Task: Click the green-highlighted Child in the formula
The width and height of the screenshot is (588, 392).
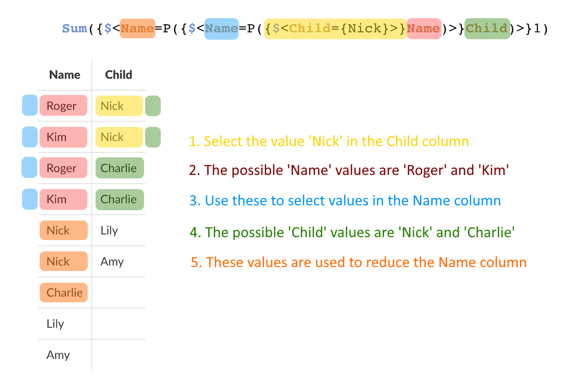Action: click(487, 28)
